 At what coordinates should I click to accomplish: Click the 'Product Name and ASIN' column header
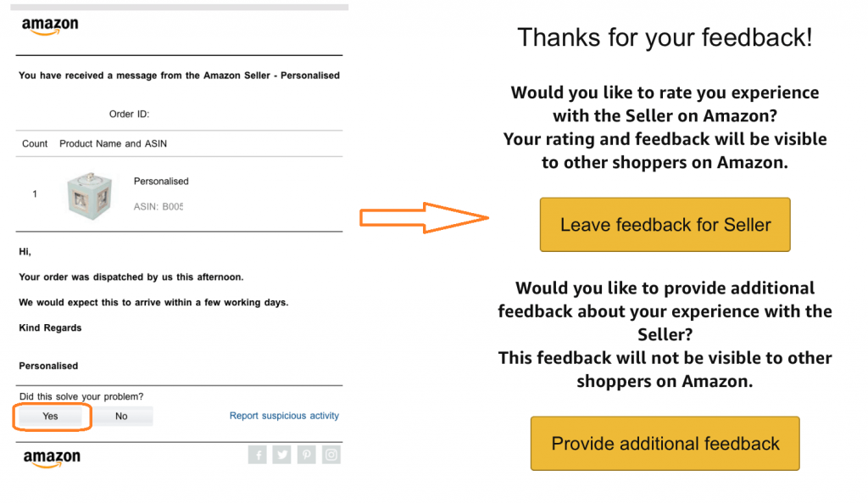click(x=113, y=143)
